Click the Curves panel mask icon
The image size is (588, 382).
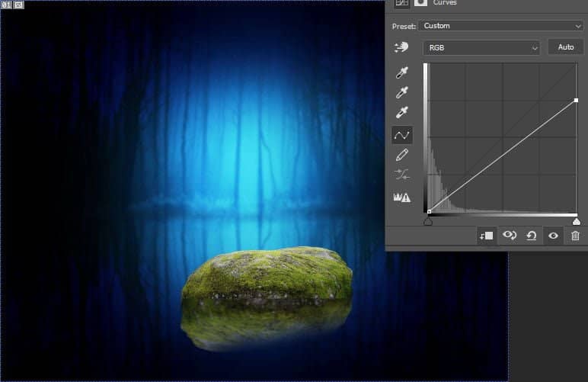pos(420,3)
